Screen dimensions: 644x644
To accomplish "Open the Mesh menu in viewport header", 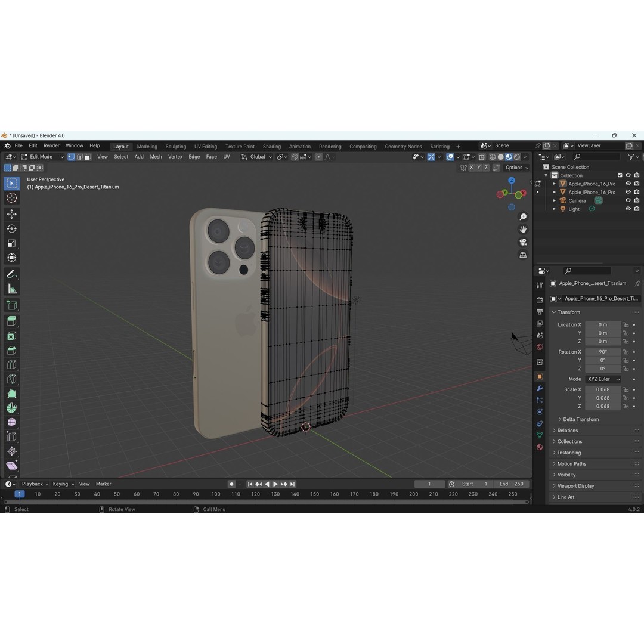I will pos(156,157).
